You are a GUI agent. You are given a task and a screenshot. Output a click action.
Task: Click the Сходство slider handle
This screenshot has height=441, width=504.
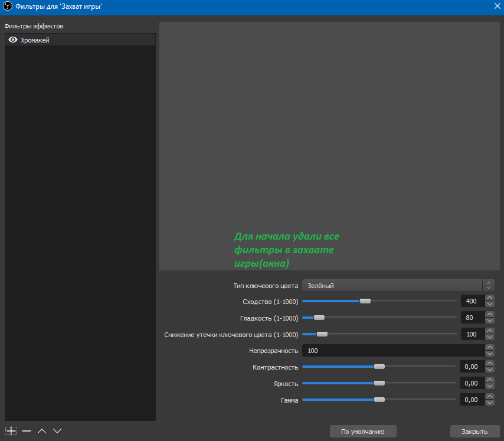(x=365, y=301)
